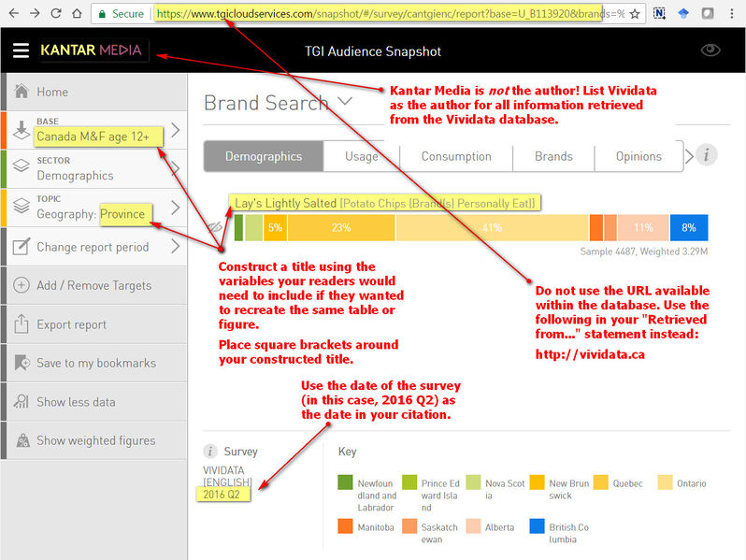Click the Export report icon
The height and width of the screenshot is (560, 746).
(x=21, y=324)
